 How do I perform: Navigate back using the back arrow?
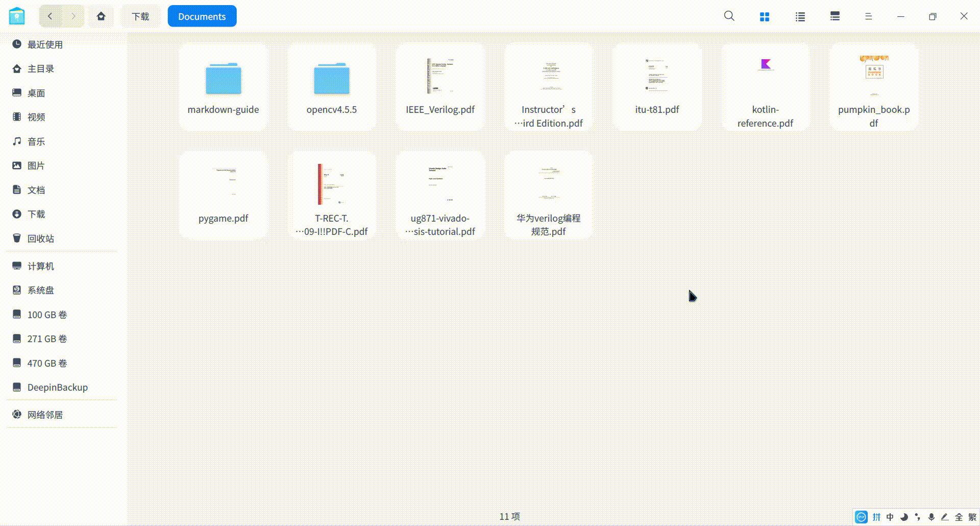(50, 16)
